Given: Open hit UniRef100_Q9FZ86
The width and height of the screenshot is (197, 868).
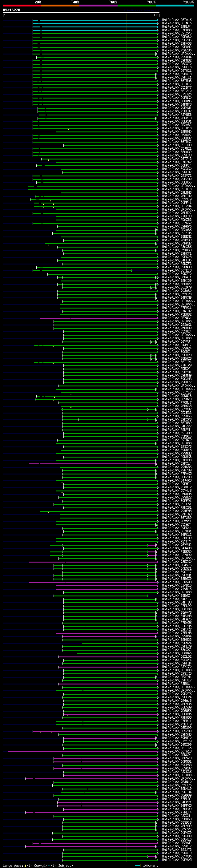Looking at the screenshot, I should pyautogui.click(x=177, y=40).
